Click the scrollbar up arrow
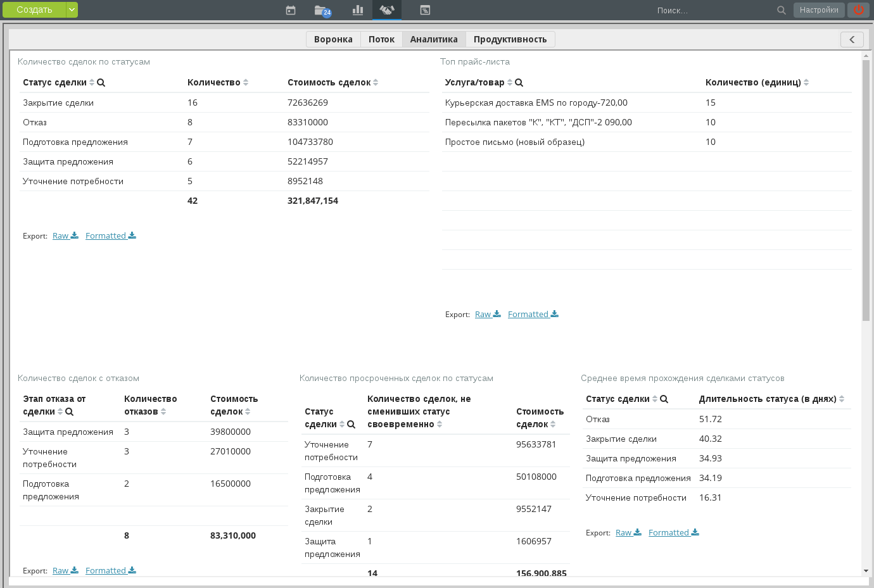This screenshot has height=588, width=874. click(866, 56)
